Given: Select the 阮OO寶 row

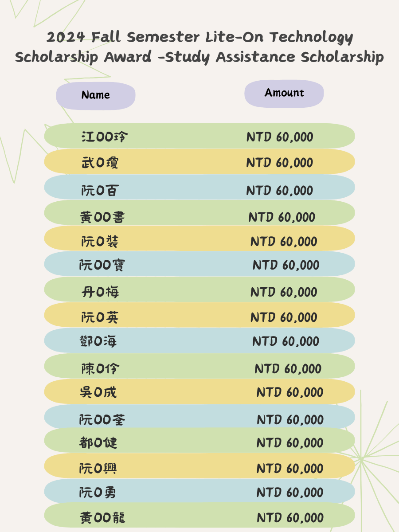Looking at the screenshot, I should pyautogui.click(x=199, y=264).
